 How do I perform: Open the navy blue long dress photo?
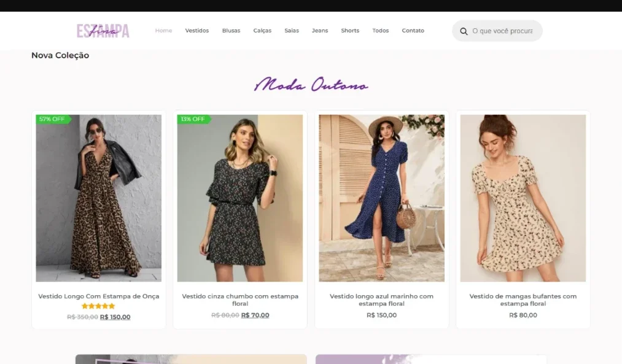pos(381,198)
